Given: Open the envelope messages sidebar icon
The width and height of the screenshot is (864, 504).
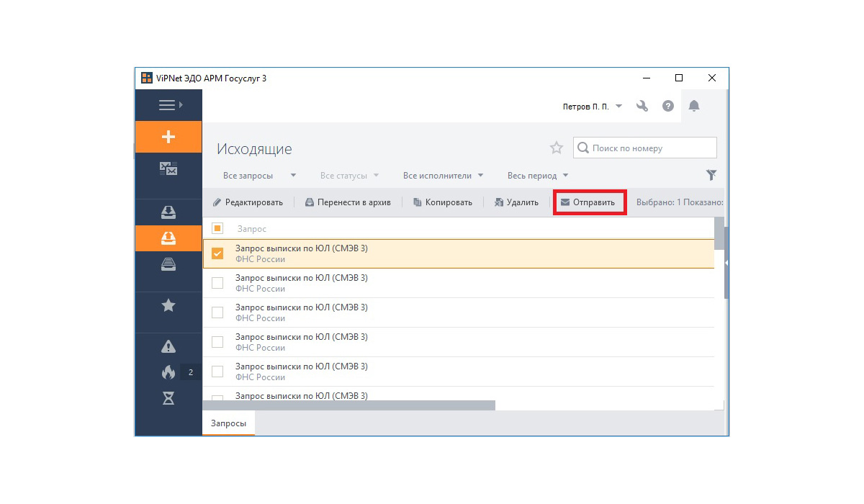Looking at the screenshot, I should (x=168, y=169).
